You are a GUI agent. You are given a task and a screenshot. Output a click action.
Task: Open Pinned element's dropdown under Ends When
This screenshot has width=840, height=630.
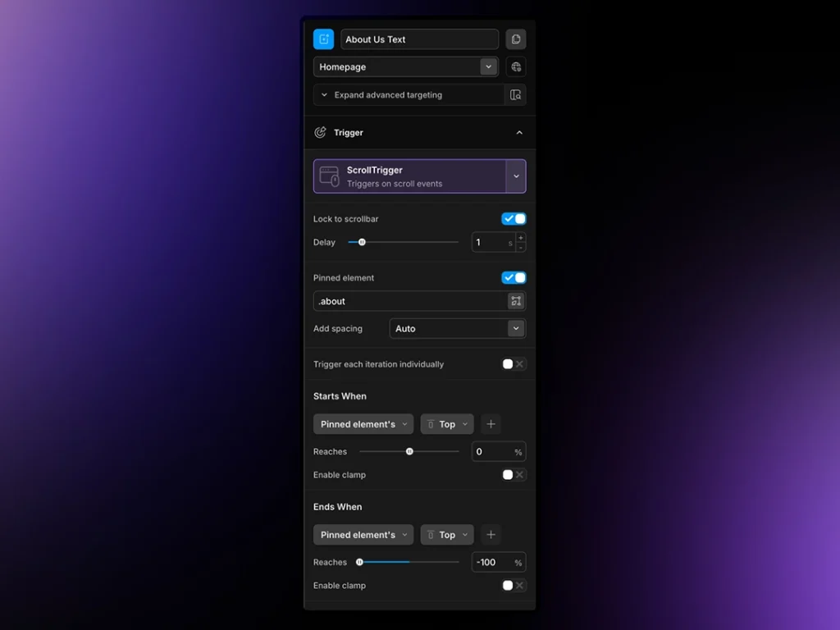363,535
